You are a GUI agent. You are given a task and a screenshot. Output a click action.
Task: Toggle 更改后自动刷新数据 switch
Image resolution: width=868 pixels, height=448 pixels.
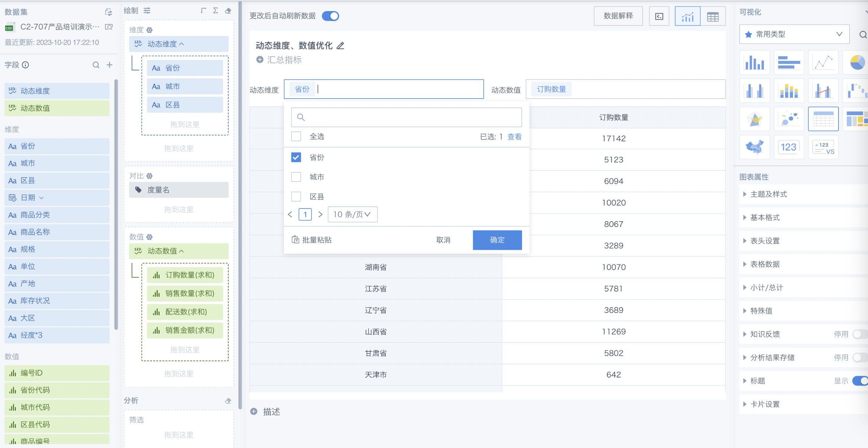click(330, 16)
